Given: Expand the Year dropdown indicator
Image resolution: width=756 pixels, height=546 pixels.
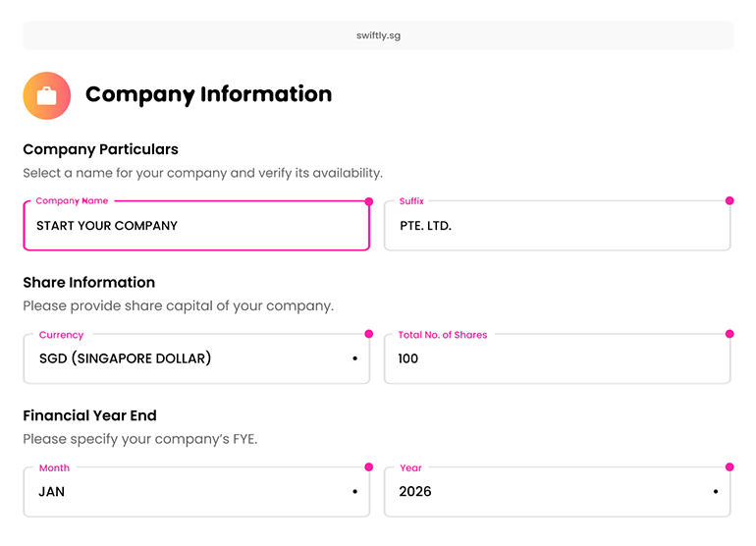Looking at the screenshot, I should pyautogui.click(x=716, y=491).
